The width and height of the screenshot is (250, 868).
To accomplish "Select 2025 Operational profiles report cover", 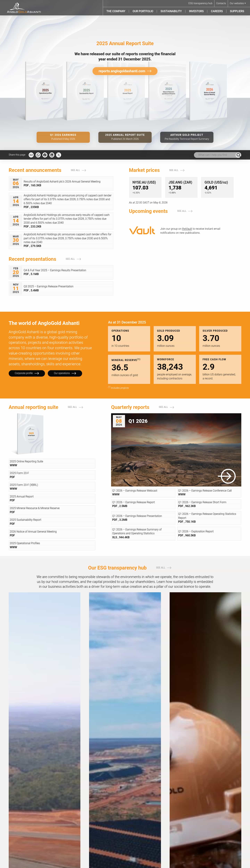I will click(44, 91).
